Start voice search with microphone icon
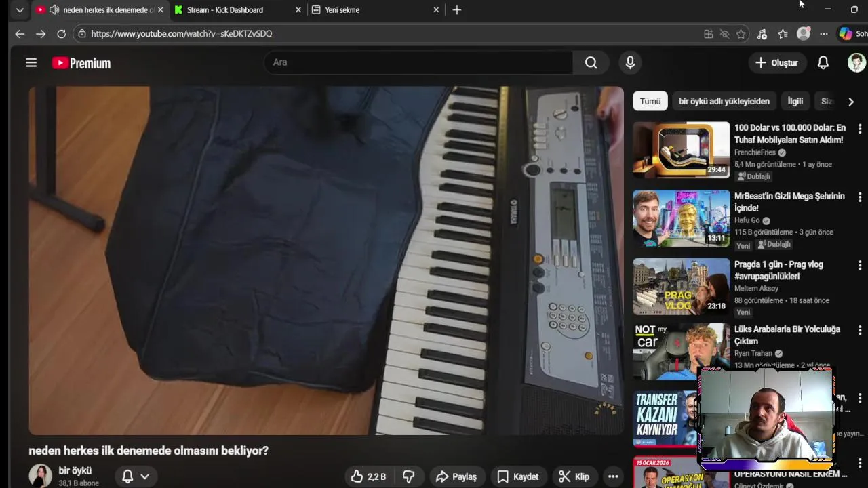Screen dimensions: 868x488 pyautogui.click(x=630, y=62)
